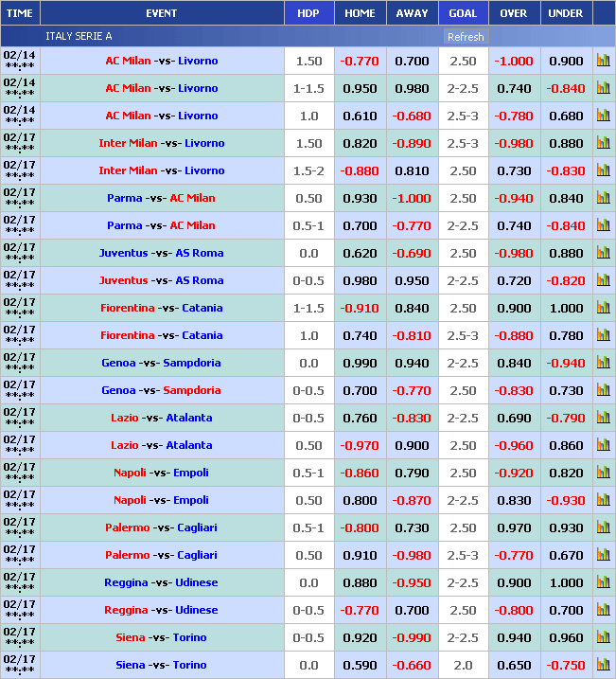Open chart icon for Fiorentina-Catania 1-1.5 handicap row
This screenshot has width=616, height=679.
603,308
